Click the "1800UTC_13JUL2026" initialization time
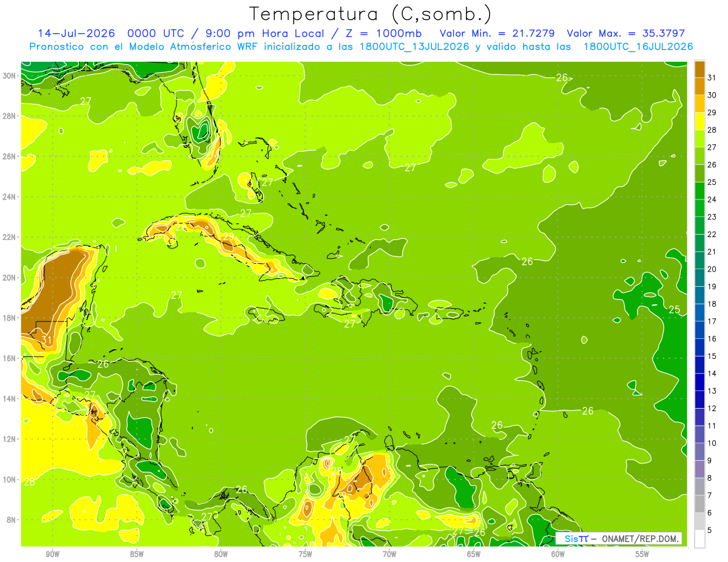 [x=412, y=47]
